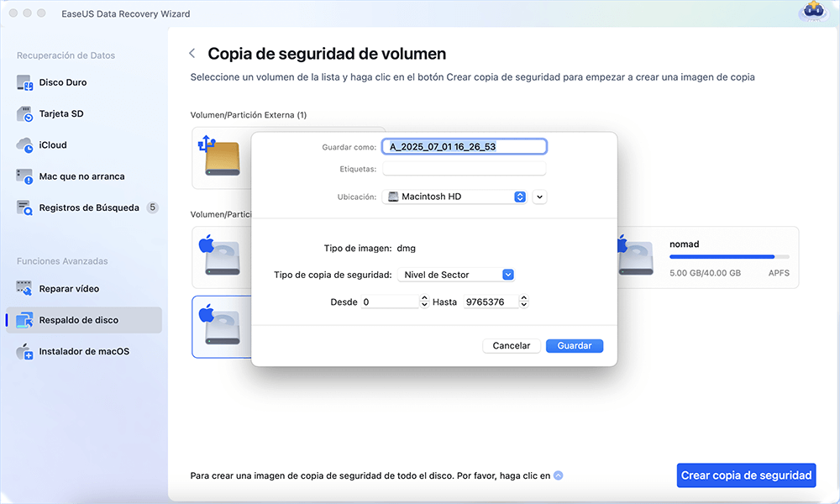
Task: Click the Etiquetas tags field
Action: (x=465, y=169)
